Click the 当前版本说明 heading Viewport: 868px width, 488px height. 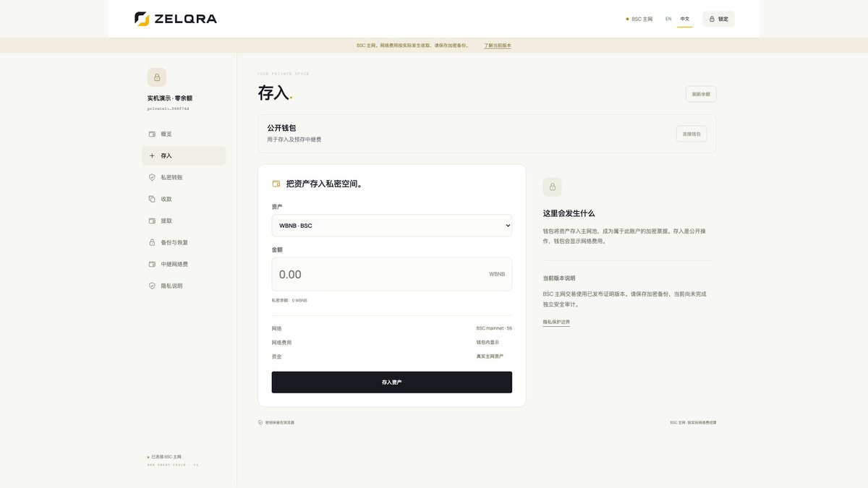[x=559, y=278]
